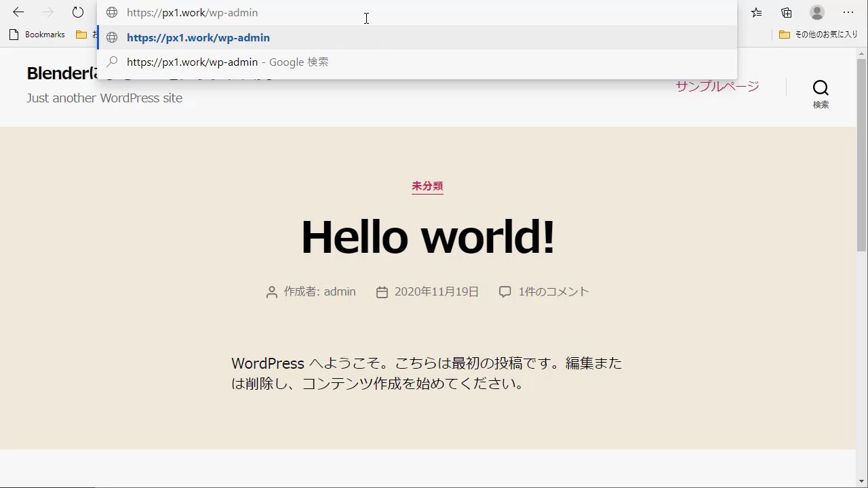The width and height of the screenshot is (868, 488).
Task: Click the Hello world! post title
Action: coord(427,237)
